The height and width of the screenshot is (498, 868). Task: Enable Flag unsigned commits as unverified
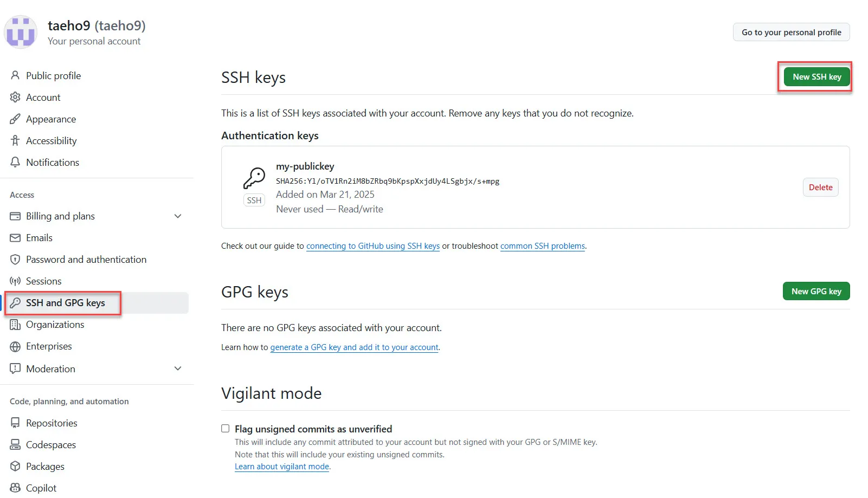(225, 428)
